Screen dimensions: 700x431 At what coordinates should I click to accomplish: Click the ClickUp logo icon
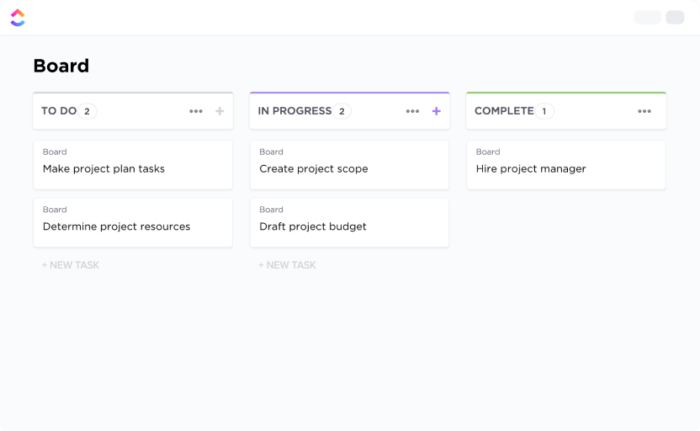coord(17,18)
